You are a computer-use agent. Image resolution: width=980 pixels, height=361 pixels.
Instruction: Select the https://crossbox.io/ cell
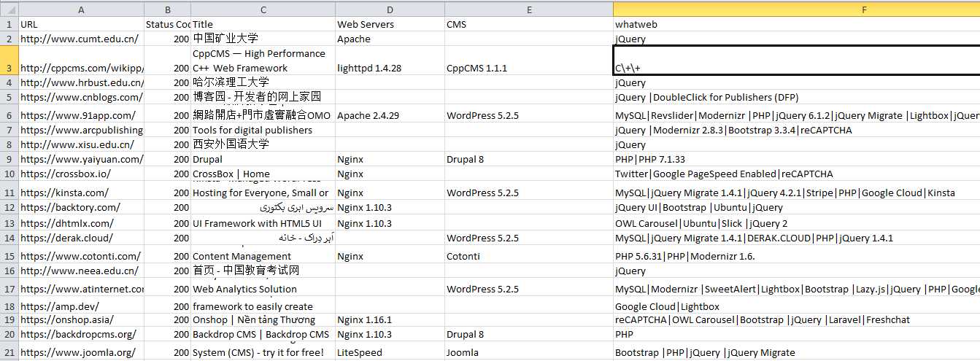pyautogui.click(x=81, y=174)
